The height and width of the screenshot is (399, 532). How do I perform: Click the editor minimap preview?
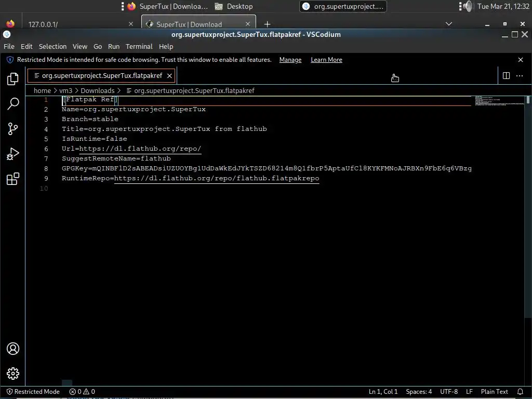point(499,101)
